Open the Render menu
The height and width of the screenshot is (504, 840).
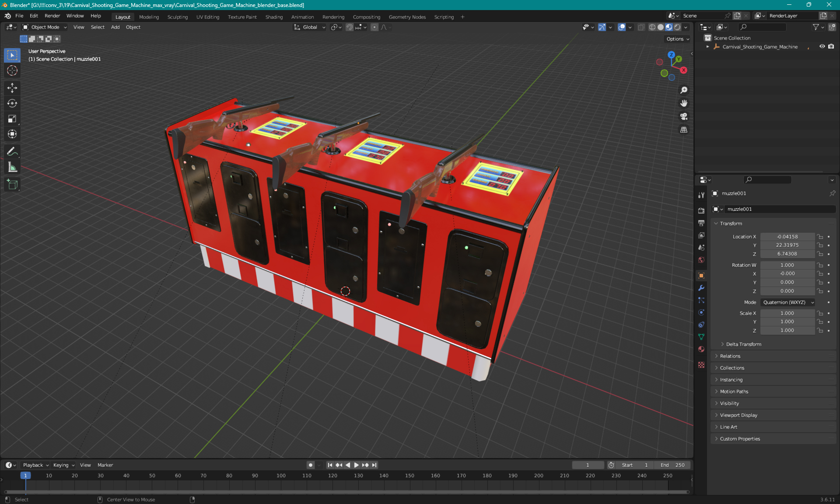click(52, 16)
